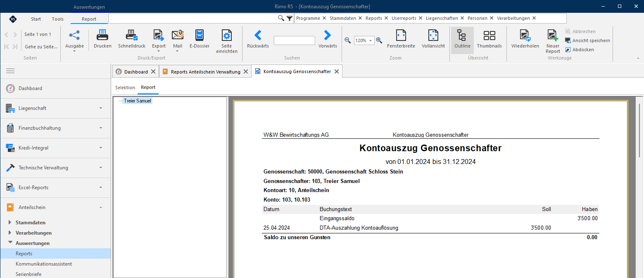This screenshot has height=278, width=644.
Task: Go to previous page arrow
Action: pyautogui.click(x=7, y=35)
